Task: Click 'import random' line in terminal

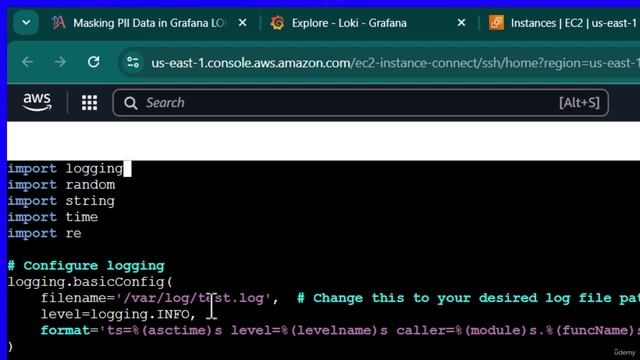Action: coord(61,185)
